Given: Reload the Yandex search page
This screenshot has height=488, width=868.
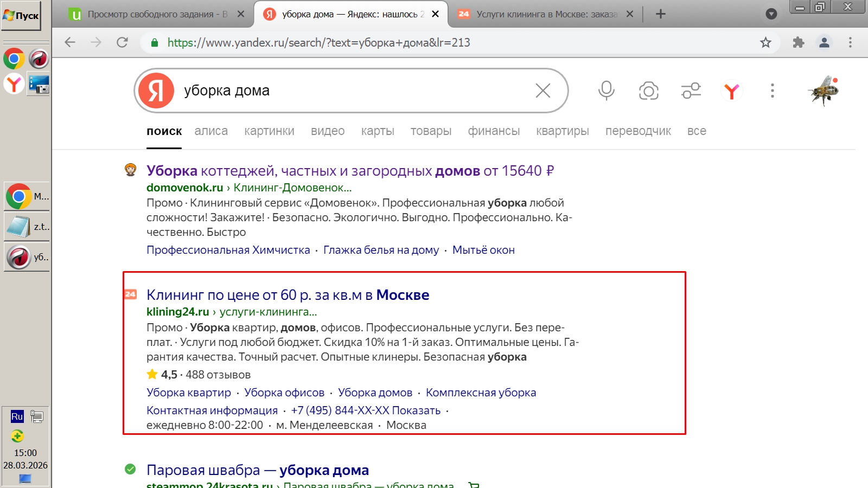Looking at the screenshot, I should (122, 42).
